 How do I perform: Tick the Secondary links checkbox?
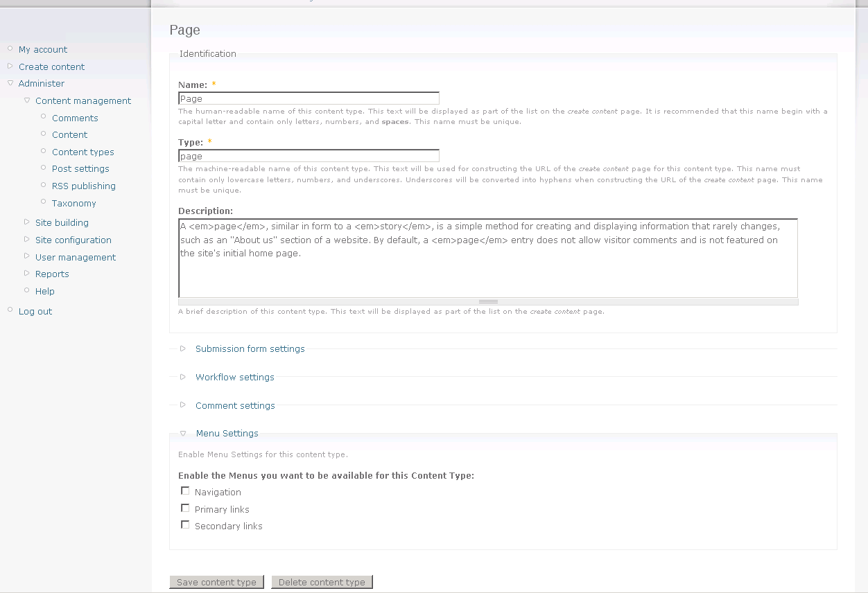pos(185,525)
